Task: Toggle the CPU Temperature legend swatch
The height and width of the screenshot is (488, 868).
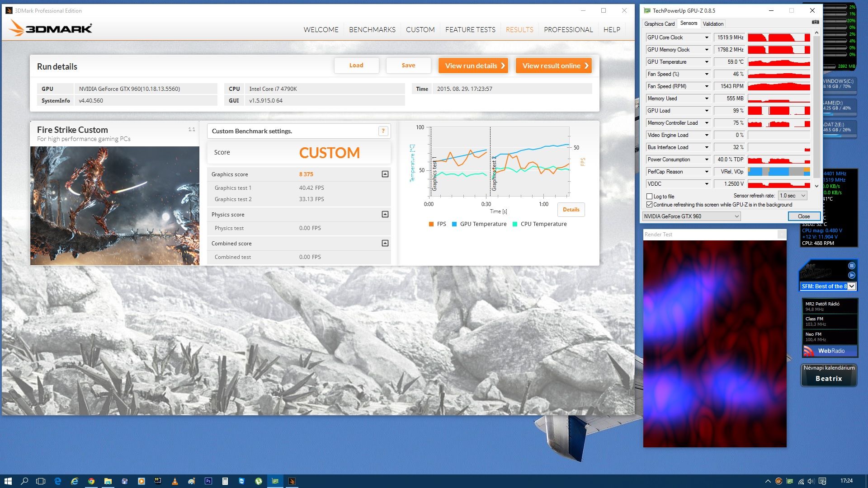Action: pos(515,224)
